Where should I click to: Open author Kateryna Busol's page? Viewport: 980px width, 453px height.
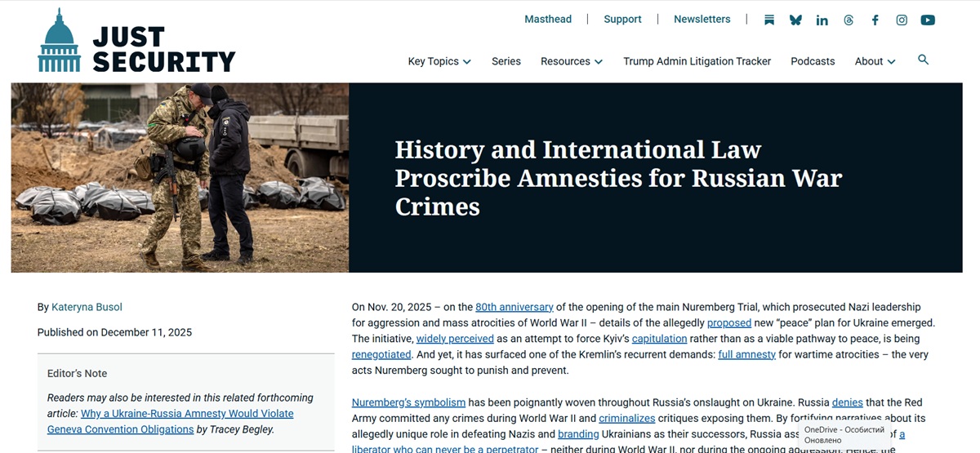pos(87,307)
